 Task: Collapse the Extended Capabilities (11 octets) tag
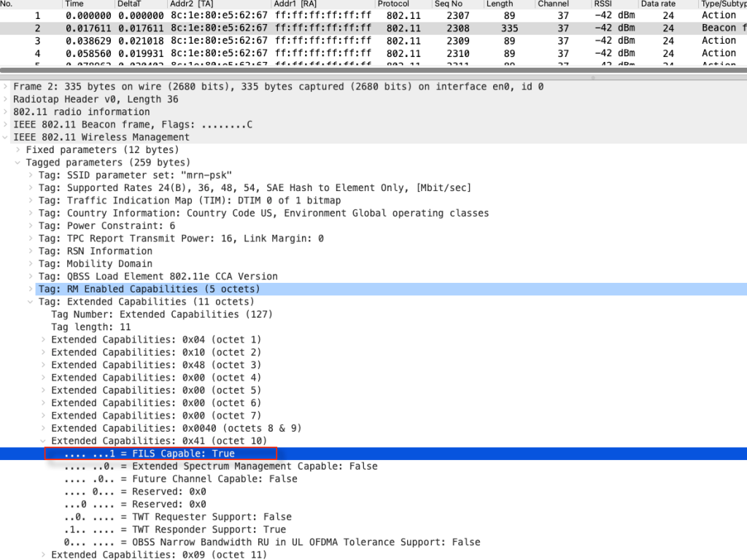click(x=31, y=302)
